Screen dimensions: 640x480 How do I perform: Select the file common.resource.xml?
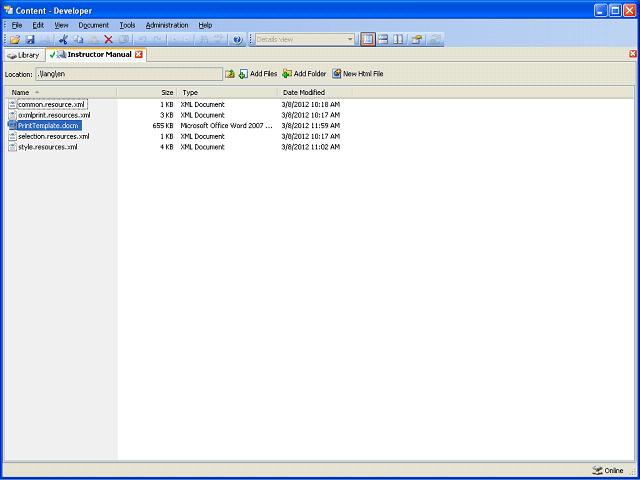click(51, 104)
